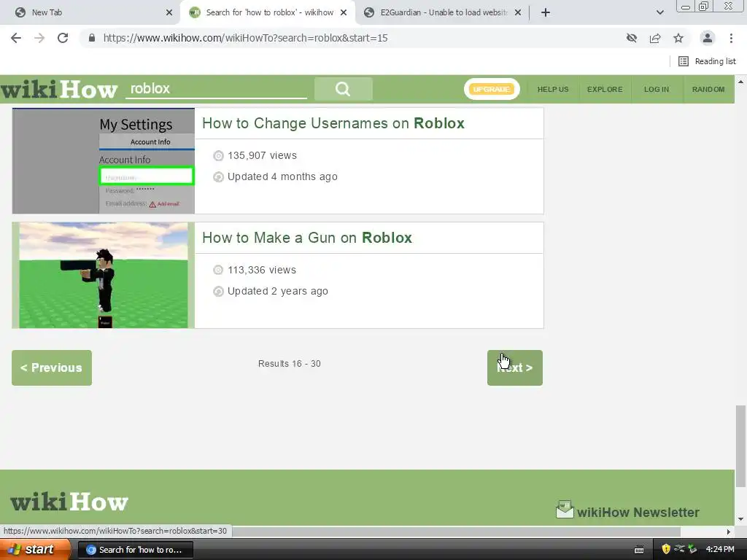Viewport: 747px width, 560px height.
Task: Click the My Settings article thumbnail
Action: [x=104, y=161]
